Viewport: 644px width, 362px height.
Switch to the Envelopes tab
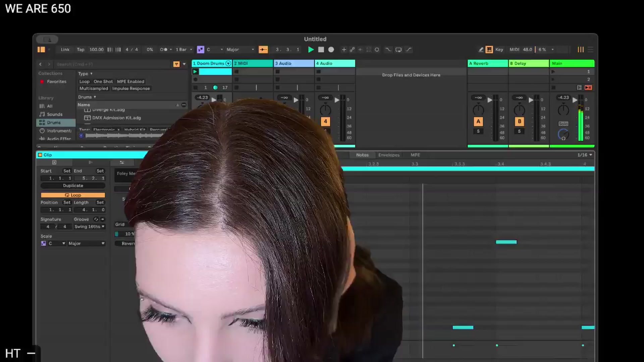[389, 155]
